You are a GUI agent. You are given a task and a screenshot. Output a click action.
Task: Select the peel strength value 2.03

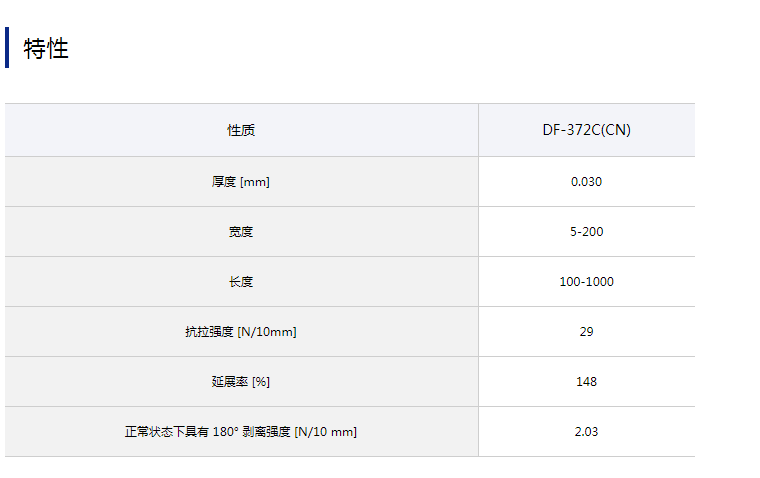click(x=586, y=432)
